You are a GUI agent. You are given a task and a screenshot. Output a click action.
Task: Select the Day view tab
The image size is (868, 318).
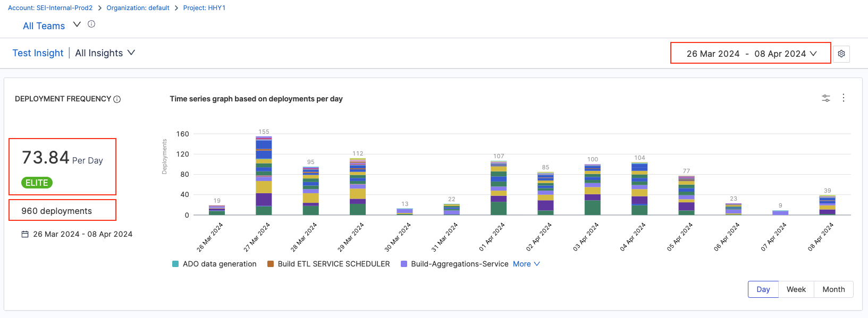[x=763, y=289]
